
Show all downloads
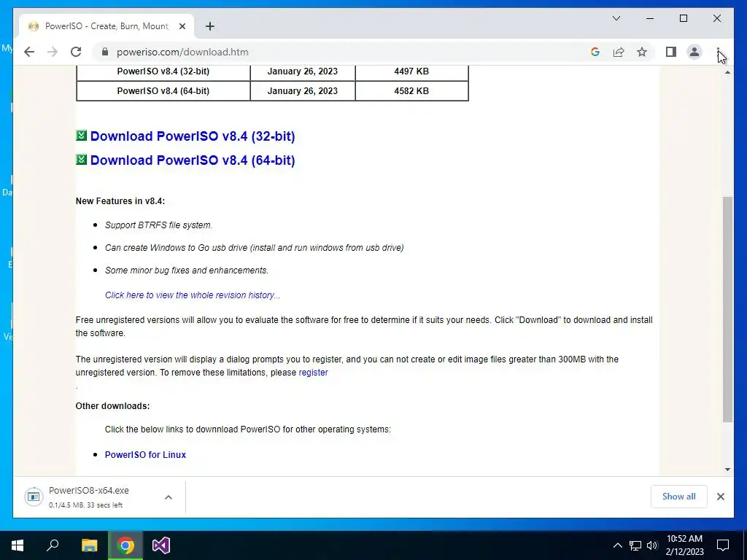(679, 497)
